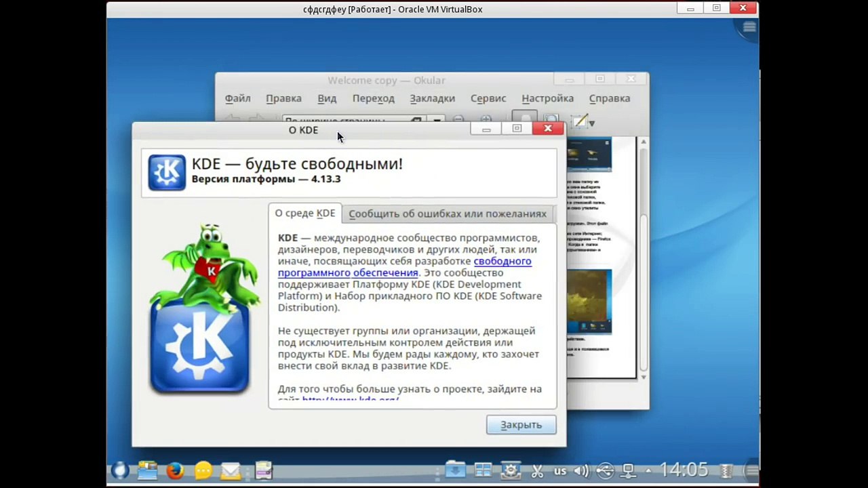The width and height of the screenshot is (868, 488).
Task: Expand hidden system tray icons arrow
Action: tap(648, 470)
